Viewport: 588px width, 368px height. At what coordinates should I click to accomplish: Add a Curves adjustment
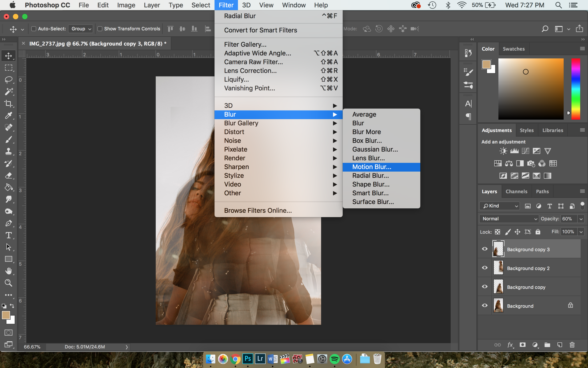(525, 151)
